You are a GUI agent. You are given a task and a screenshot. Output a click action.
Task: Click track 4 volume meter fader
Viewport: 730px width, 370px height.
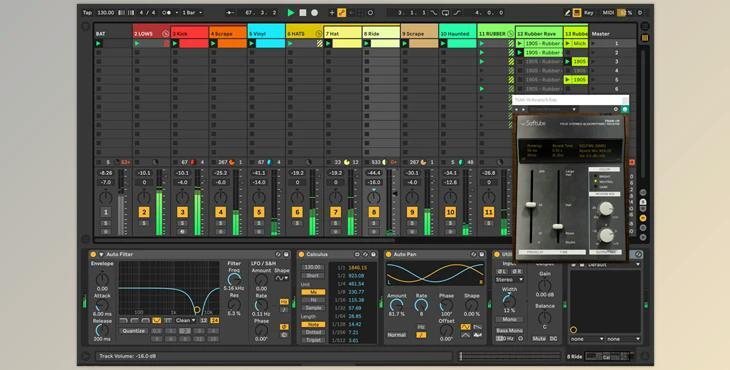tap(236, 202)
